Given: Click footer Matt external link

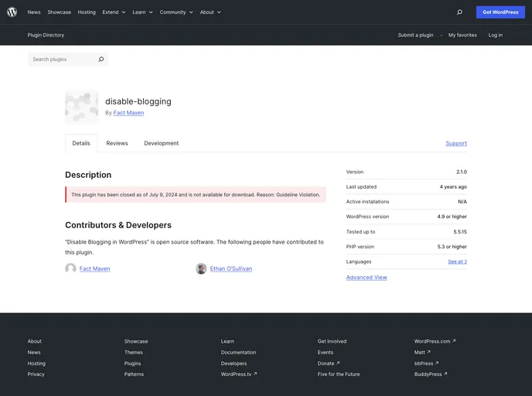Looking at the screenshot, I should click(422, 352).
